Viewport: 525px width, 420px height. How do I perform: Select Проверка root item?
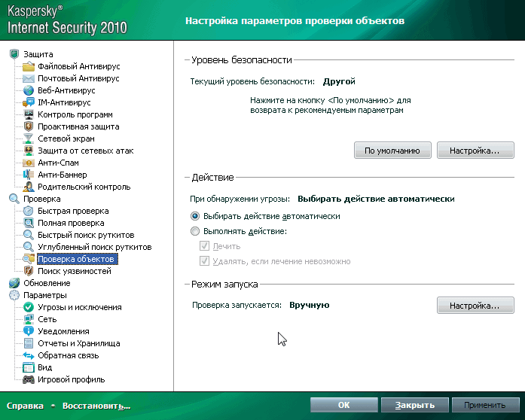coord(42,199)
